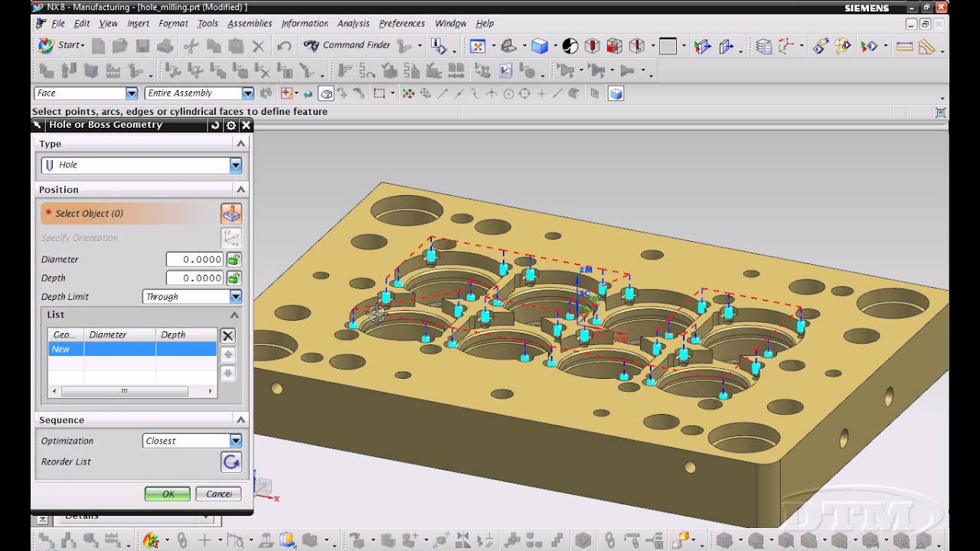Click into the Diameter value field
This screenshot has width=980, height=551.
tap(194, 259)
